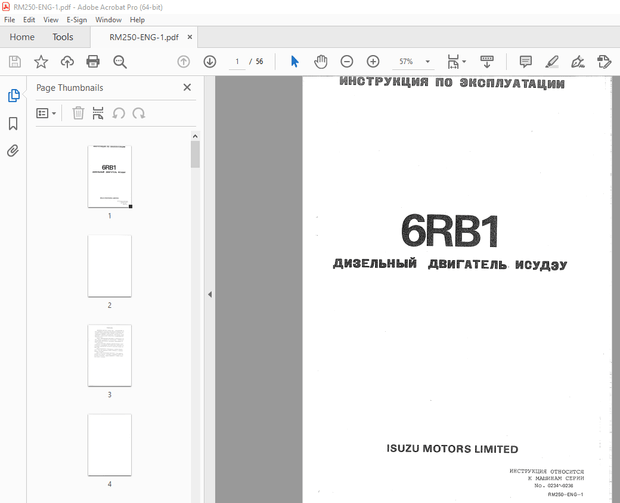
Task: Print the document
Action: point(93,62)
